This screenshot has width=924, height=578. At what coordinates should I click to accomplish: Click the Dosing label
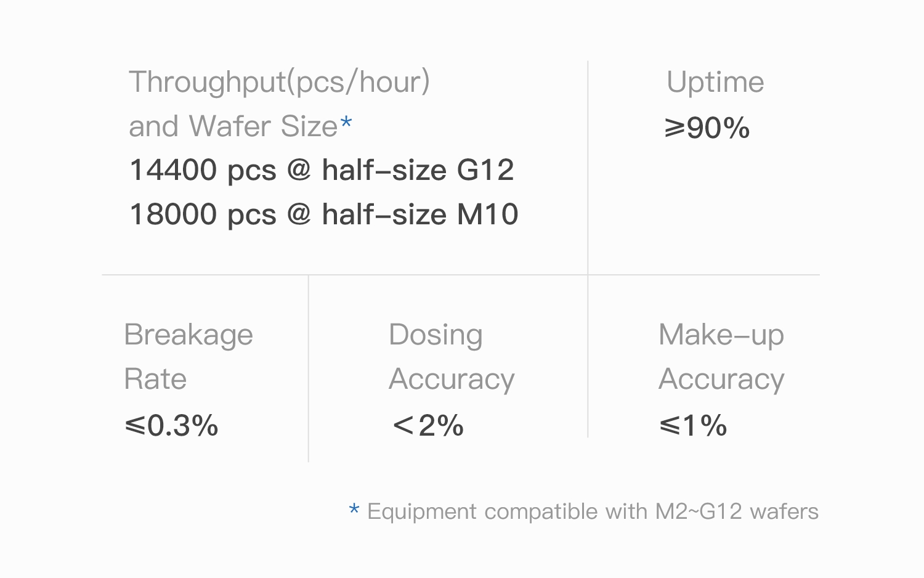(x=436, y=335)
